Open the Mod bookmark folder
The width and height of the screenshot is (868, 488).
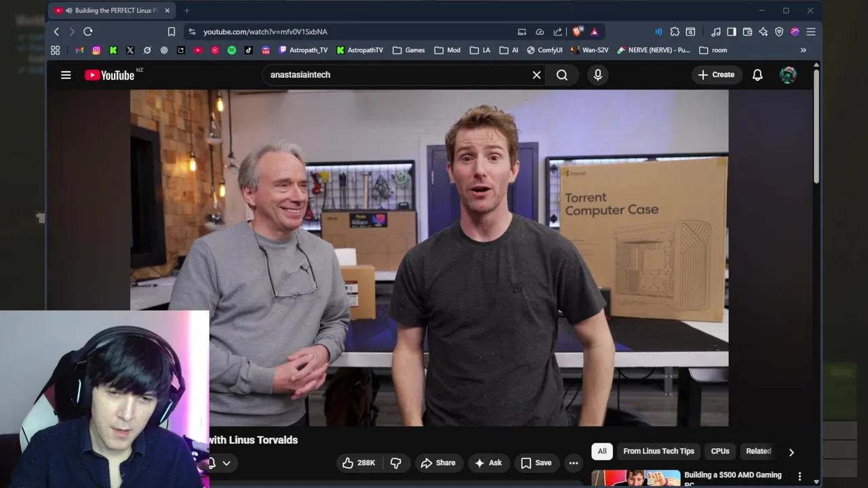[x=448, y=50]
